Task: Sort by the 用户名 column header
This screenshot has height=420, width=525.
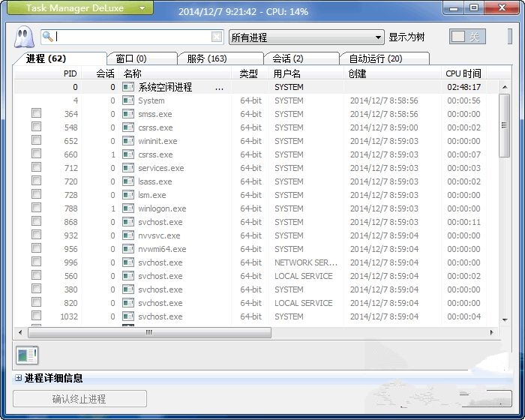Action: [x=287, y=73]
